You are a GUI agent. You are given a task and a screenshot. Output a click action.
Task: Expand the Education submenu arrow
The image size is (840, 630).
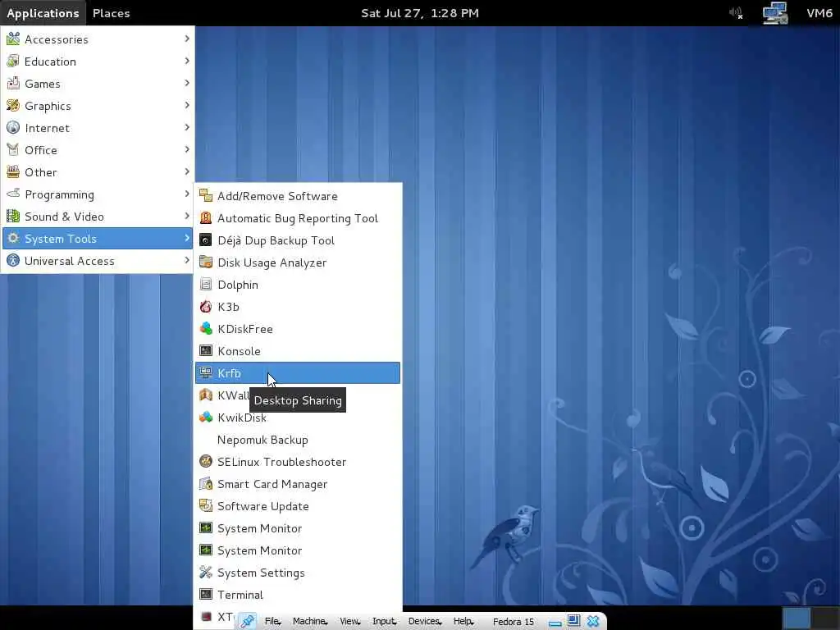(187, 61)
